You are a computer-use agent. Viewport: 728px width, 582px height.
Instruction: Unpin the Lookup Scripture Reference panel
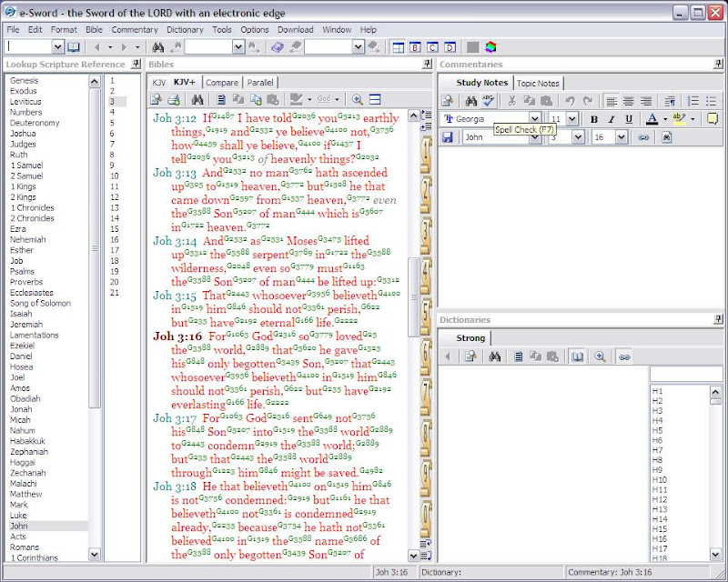point(136,64)
